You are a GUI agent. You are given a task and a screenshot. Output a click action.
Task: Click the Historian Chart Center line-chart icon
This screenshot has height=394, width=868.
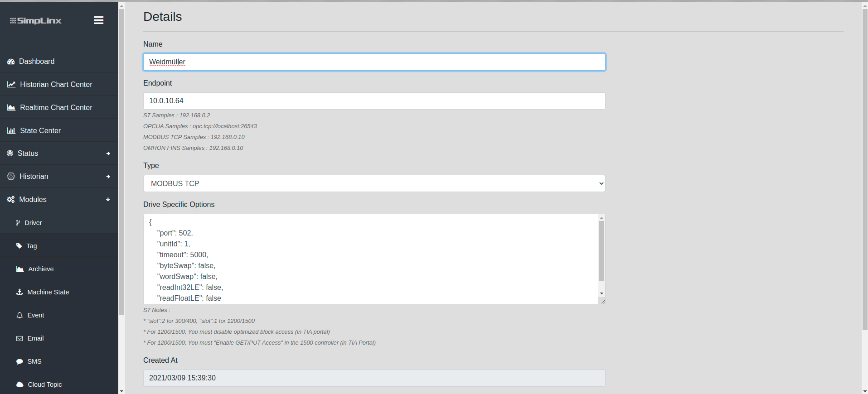11,85
